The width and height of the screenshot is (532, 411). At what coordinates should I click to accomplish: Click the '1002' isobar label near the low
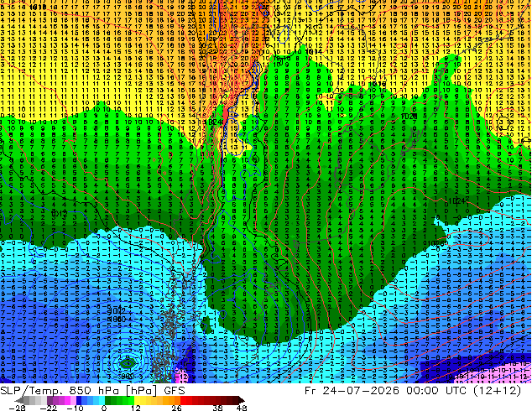[x=117, y=311]
